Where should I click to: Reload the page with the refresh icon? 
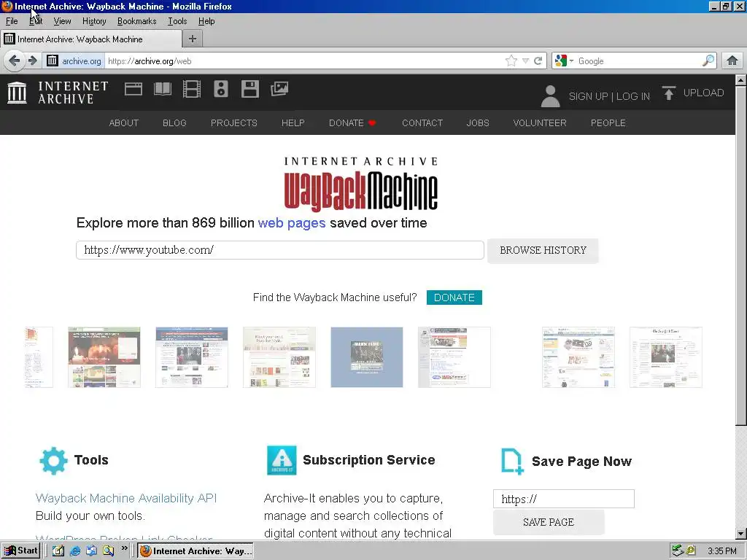538,61
